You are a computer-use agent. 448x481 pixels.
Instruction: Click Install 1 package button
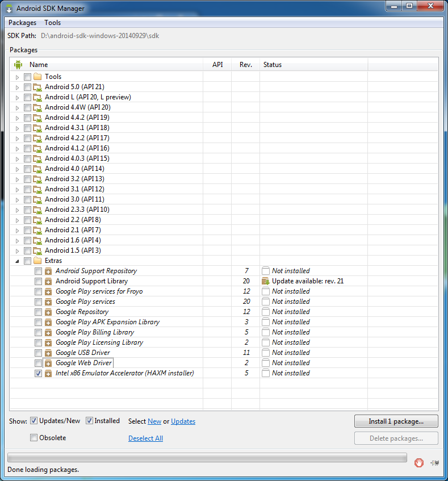pyautogui.click(x=396, y=421)
